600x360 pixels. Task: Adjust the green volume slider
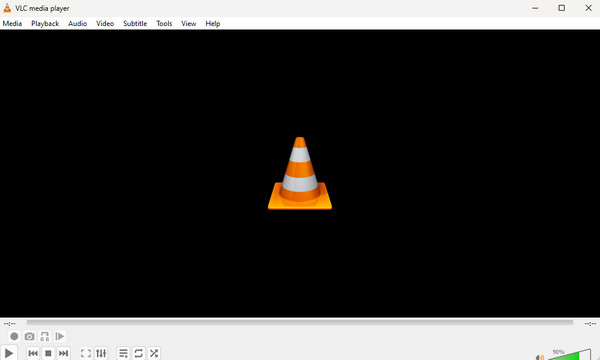click(x=570, y=354)
